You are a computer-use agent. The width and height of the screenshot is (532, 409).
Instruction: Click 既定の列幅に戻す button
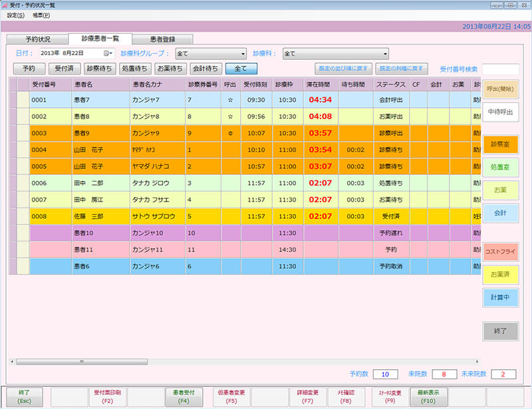pyautogui.click(x=402, y=68)
